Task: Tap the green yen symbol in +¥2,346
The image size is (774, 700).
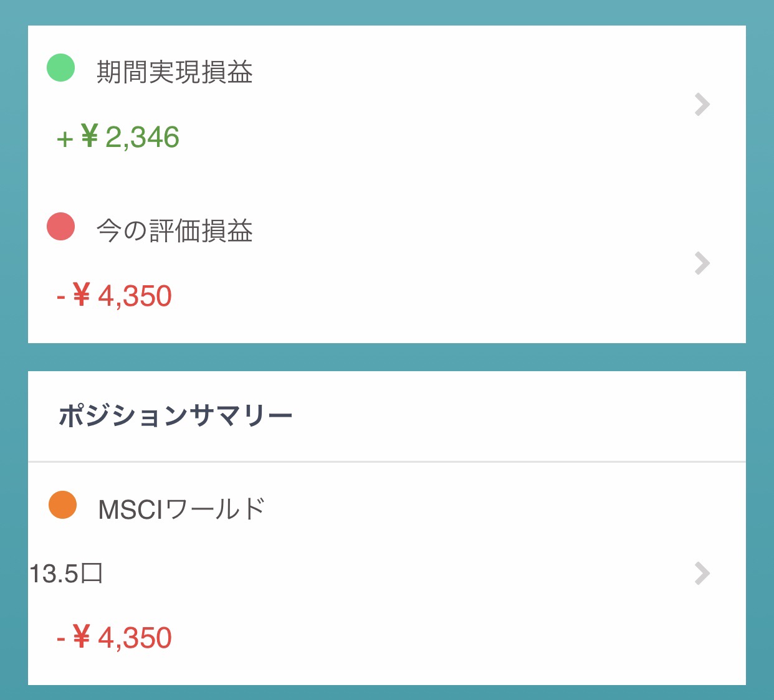Action: point(90,136)
